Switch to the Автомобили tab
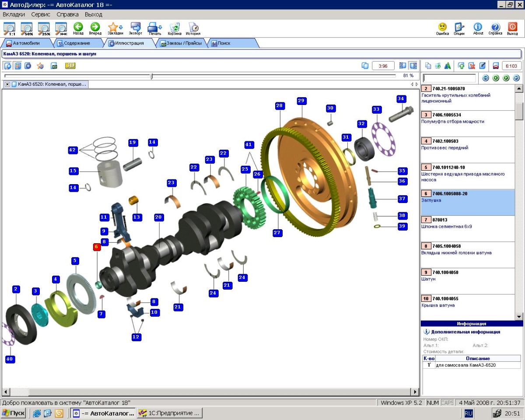Viewport: 525px width, 420px height. point(26,43)
